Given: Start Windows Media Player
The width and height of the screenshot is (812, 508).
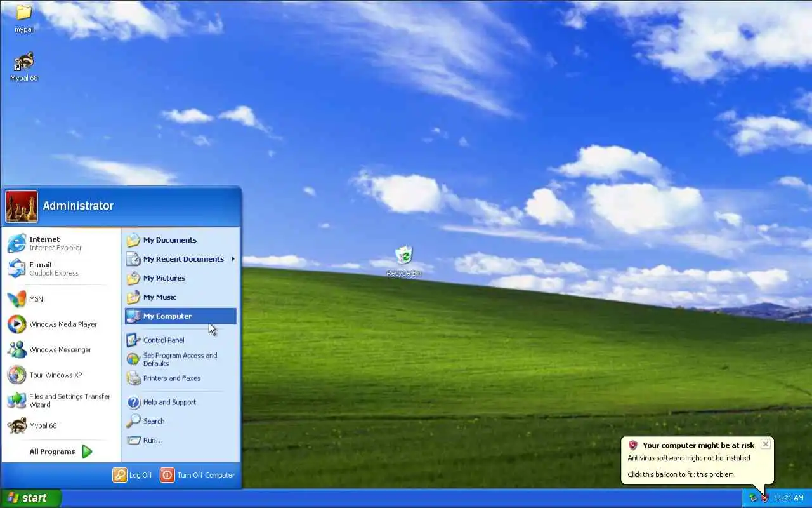Looking at the screenshot, I should (61, 324).
